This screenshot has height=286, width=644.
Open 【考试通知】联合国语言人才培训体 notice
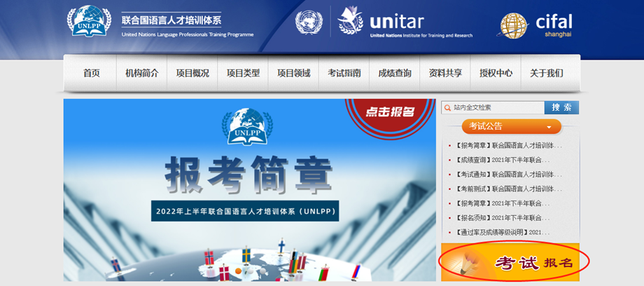(x=508, y=175)
